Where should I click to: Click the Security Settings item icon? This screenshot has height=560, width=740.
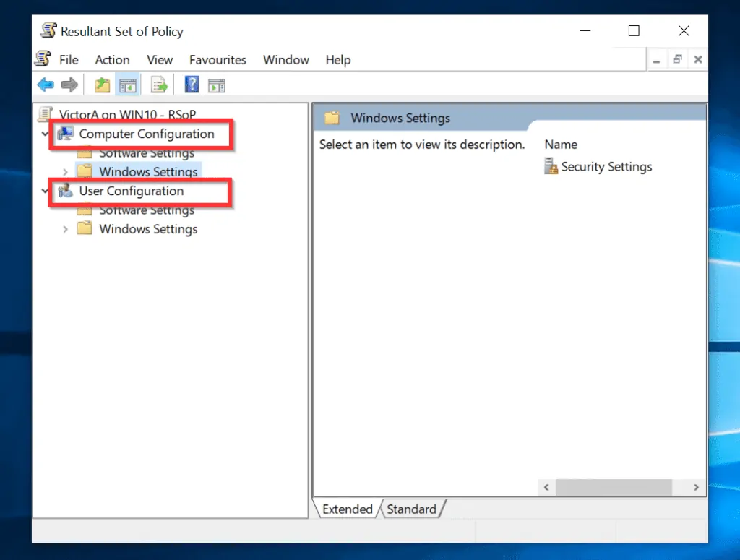point(550,166)
